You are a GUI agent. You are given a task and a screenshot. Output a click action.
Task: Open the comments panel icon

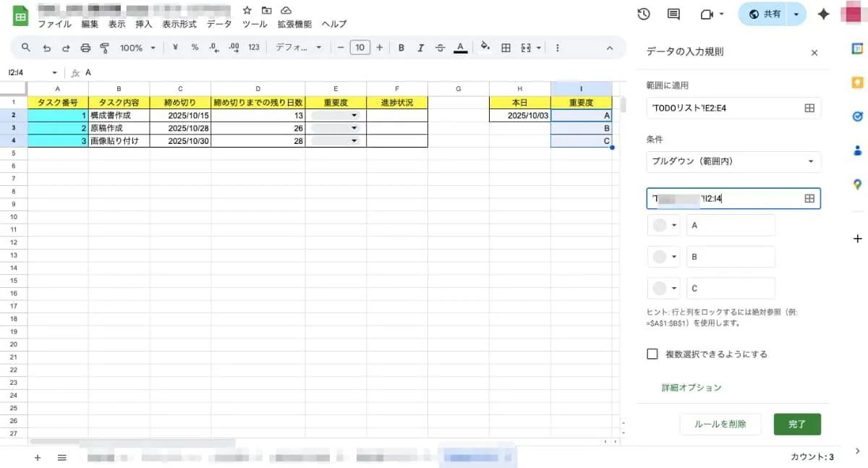673,14
